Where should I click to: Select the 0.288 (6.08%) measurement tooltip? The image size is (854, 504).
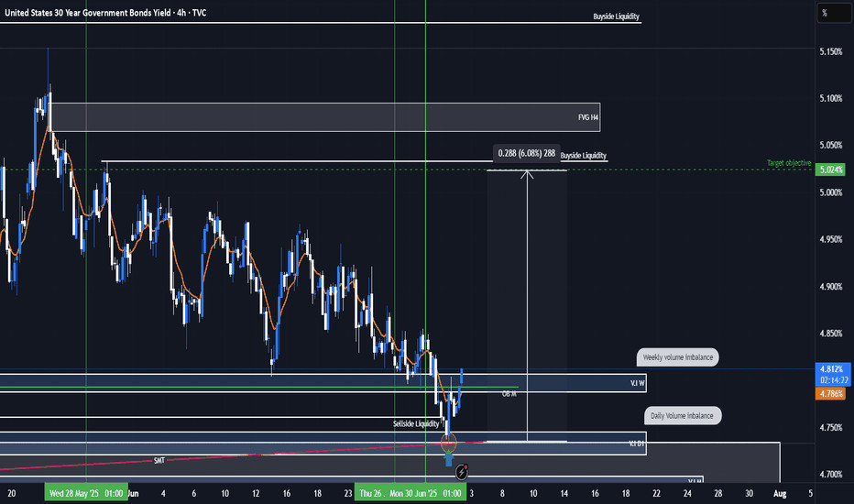pyautogui.click(x=525, y=153)
